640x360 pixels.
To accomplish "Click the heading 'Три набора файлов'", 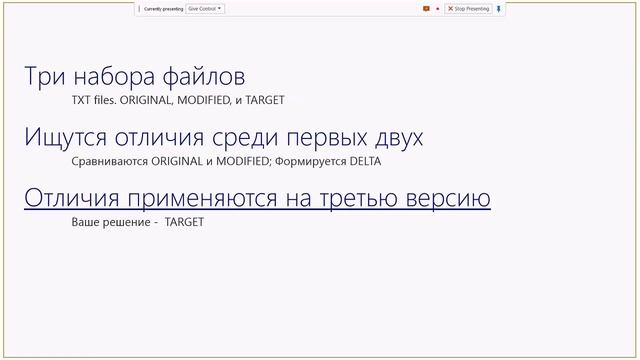I will click(135, 76).
